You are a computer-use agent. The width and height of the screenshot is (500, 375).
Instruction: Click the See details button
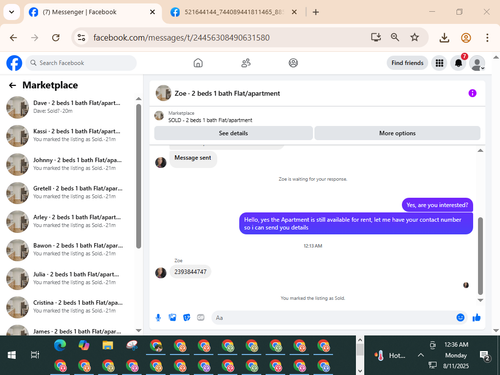[x=233, y=133]
